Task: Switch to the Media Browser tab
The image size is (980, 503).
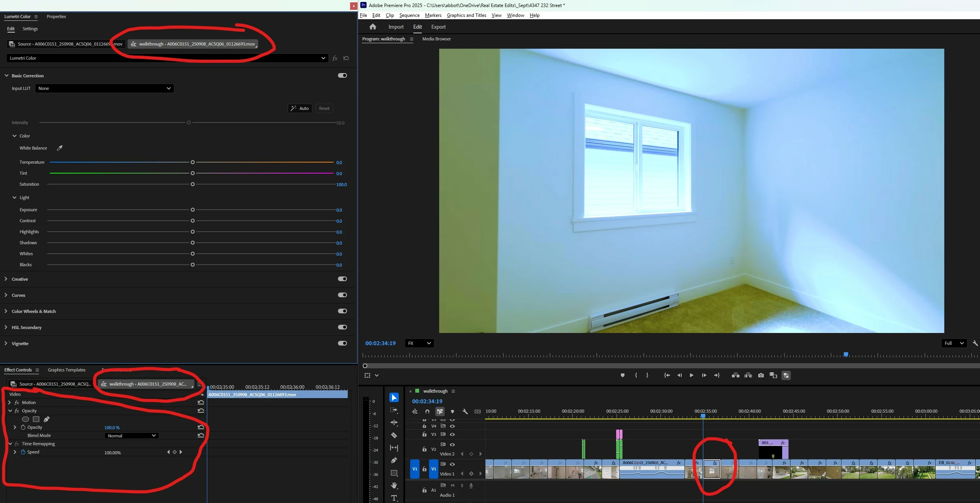Action: point(436,39)
